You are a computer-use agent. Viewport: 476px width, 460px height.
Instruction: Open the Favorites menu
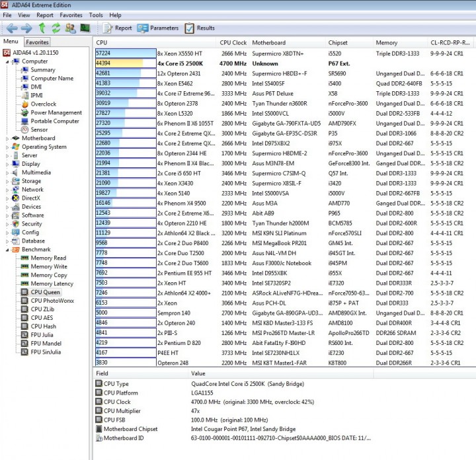click(71, 15)
